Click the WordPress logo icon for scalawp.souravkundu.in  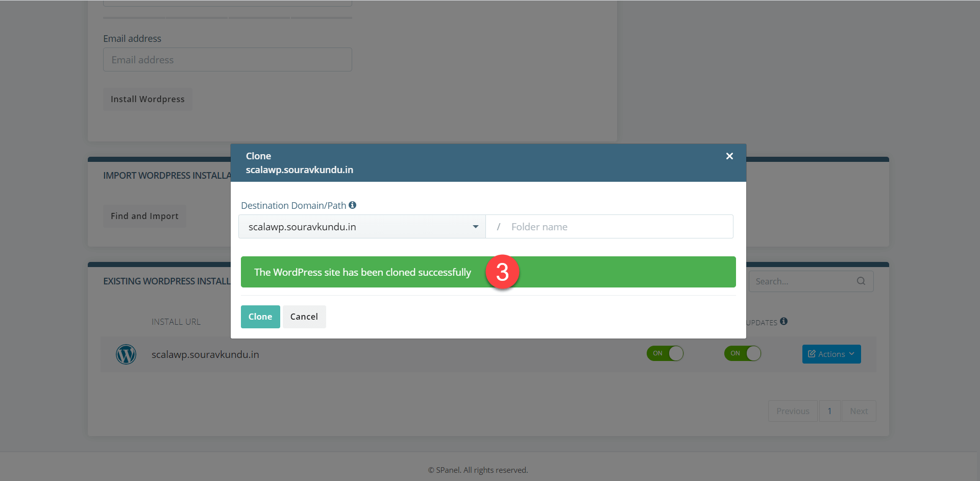point(126,354)
